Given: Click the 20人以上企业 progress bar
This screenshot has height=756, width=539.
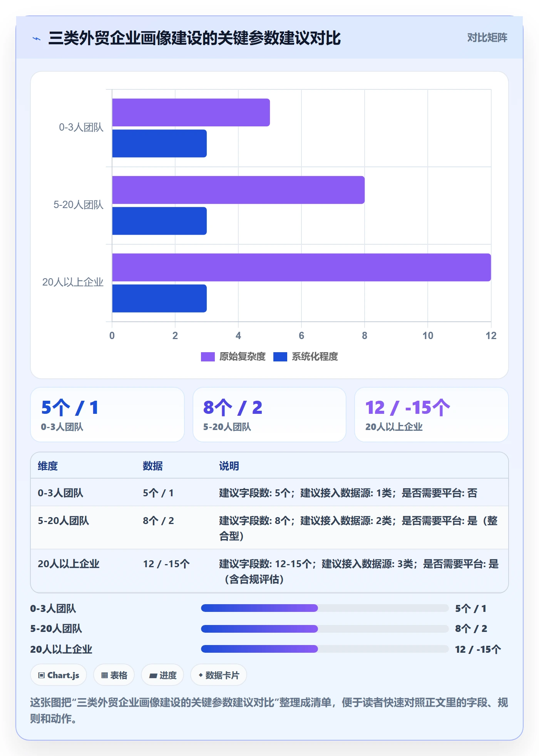Looking at the screenshot, I should (x=325, y=649).
